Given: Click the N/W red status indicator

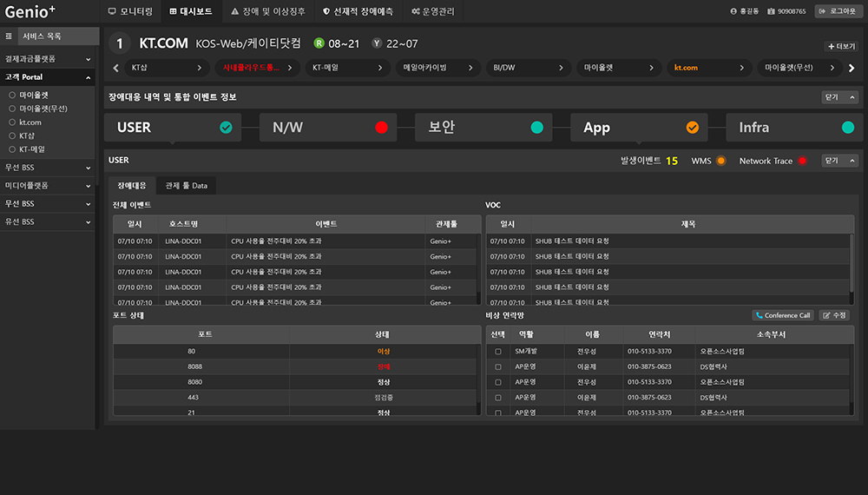Looking at the screenshot, I should point(381,128).
